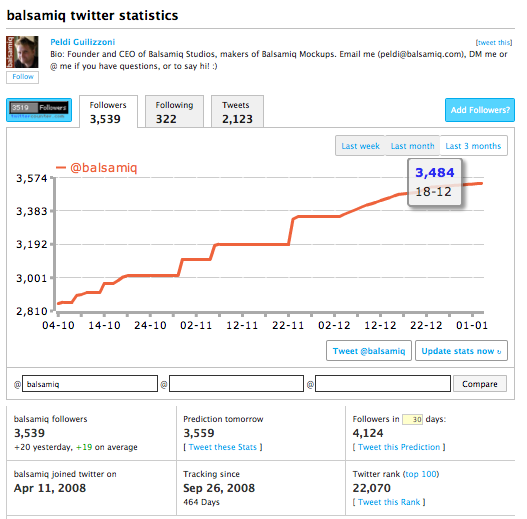This screenshot has width=527, height=519.
Task: Click the Add Followers? button
Action: coord(480,110)
